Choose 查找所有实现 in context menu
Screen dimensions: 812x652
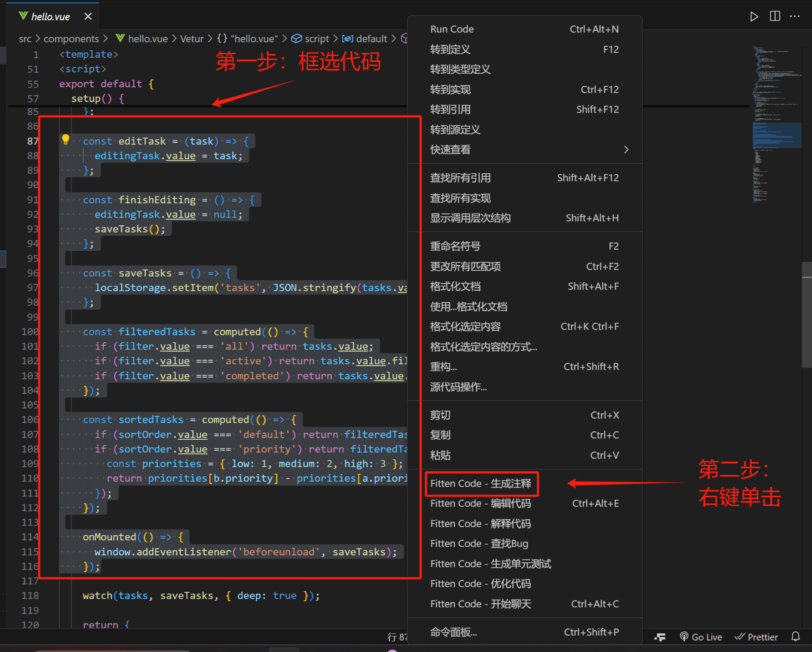[x=525, y=198]
